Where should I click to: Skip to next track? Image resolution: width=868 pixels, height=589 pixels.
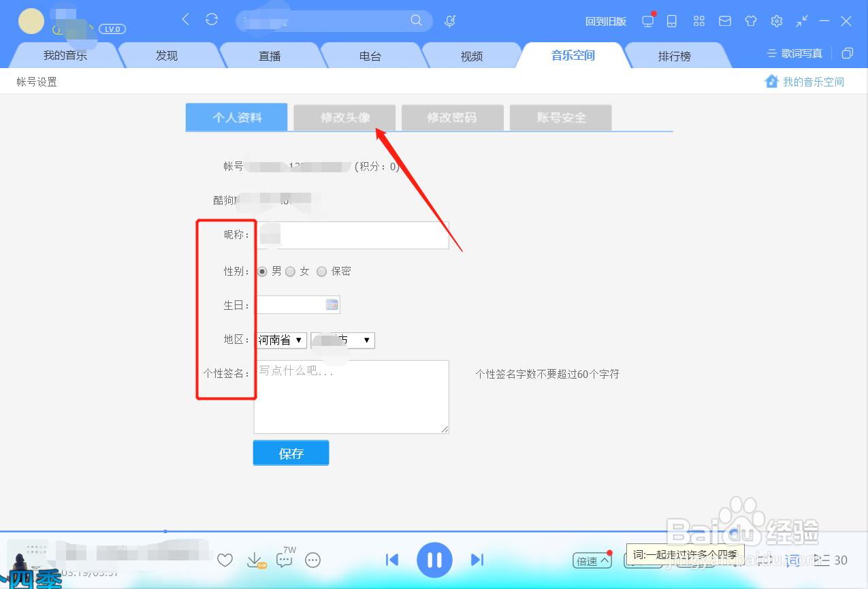(477, 560)
